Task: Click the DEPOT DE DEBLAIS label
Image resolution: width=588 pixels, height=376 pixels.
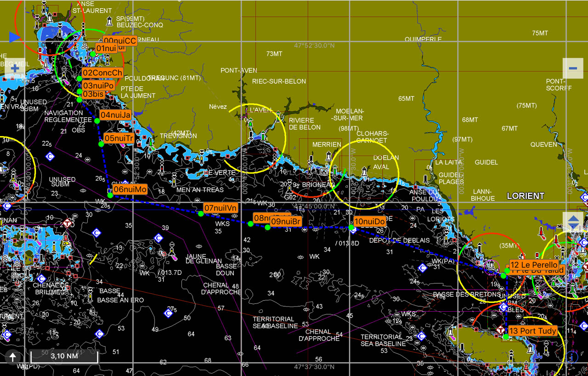Action: click(399, 240)
